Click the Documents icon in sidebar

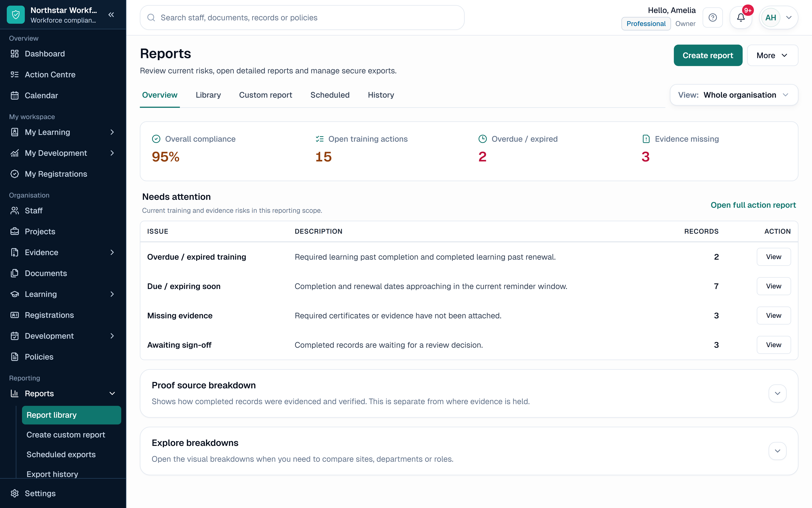[14, 273]
